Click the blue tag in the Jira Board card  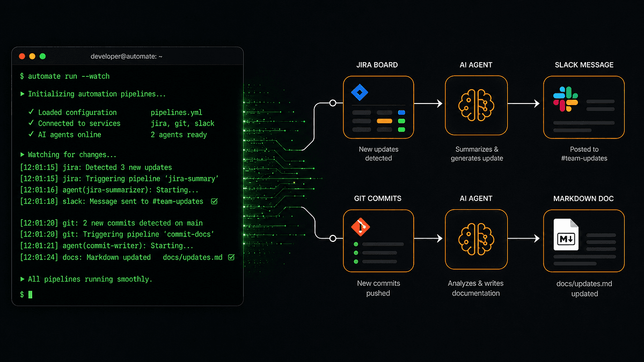point(401,113)
